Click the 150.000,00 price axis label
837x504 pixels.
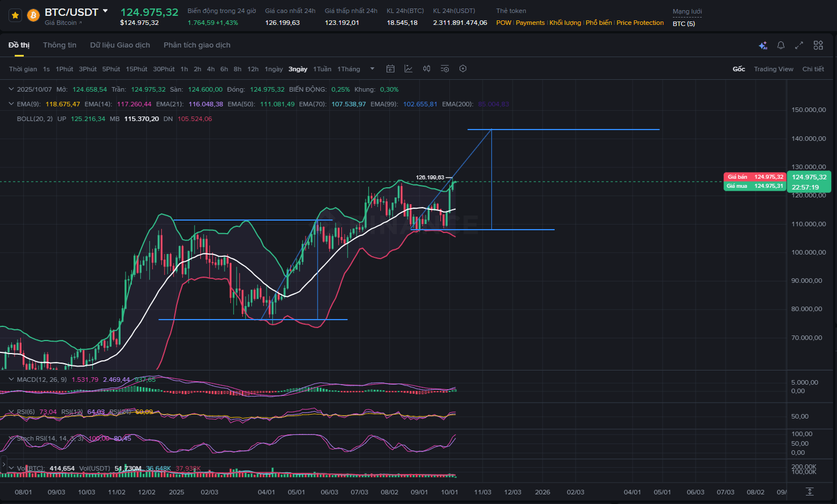(809, 110)
